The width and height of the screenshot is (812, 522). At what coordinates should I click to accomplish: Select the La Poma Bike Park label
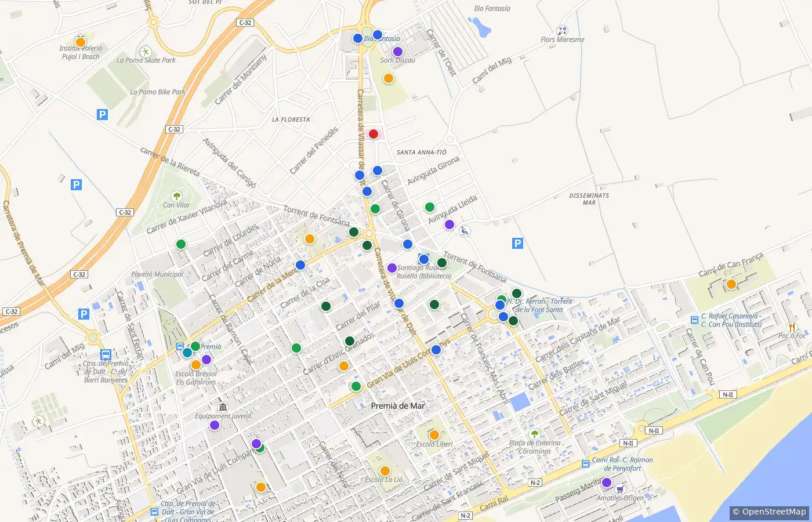pyautogui.click(x=158, y=92)
